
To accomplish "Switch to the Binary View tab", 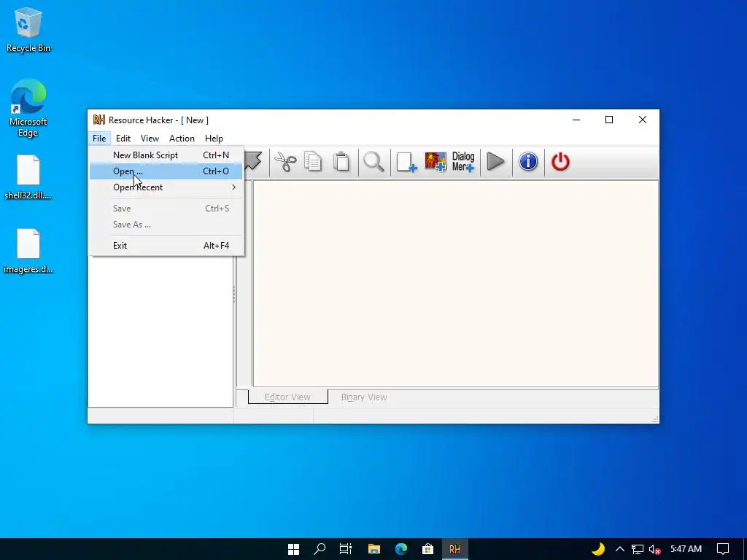I will point(364,397).
